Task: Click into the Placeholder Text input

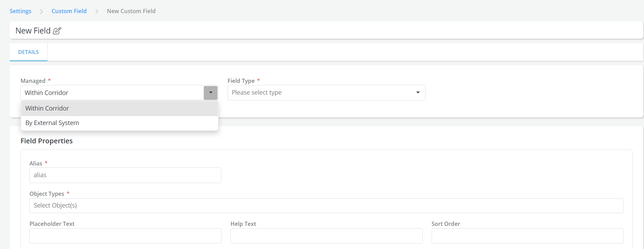Action: click(x=125, y=236)
